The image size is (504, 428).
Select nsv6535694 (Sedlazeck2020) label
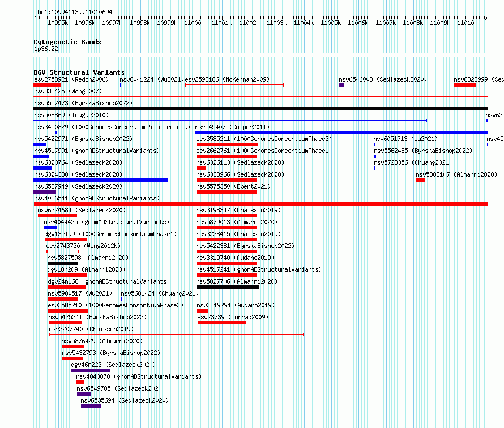click(x=125, y=400)
